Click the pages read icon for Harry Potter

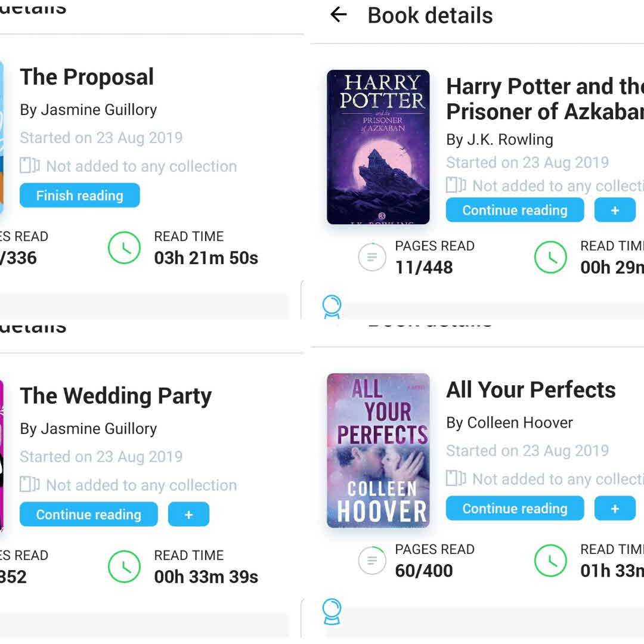coord(372,257)
